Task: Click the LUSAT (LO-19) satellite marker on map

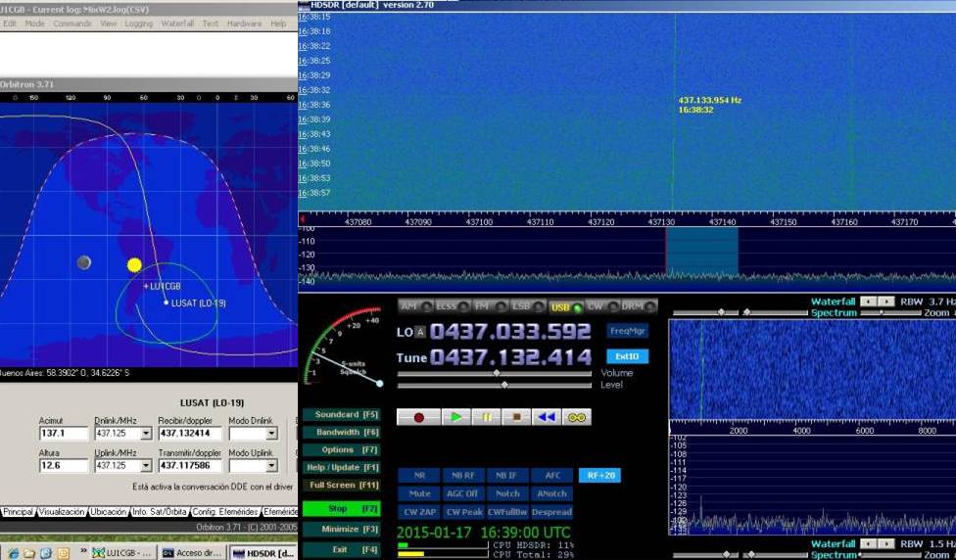Action: (x=166, y=303)
